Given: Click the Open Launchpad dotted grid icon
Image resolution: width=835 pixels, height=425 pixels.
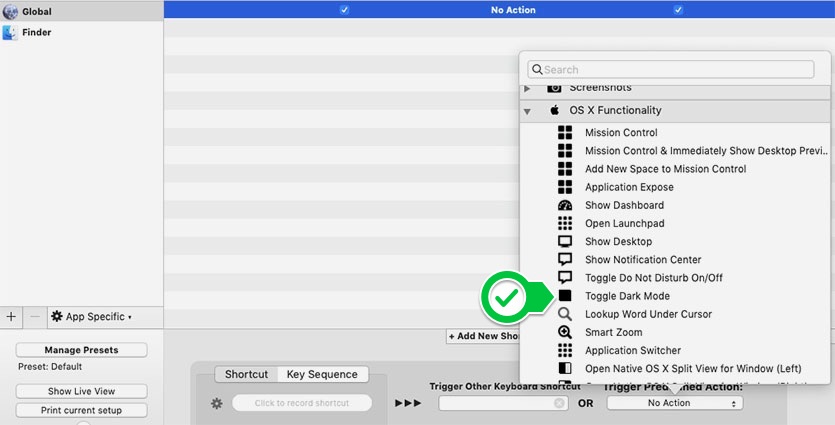Looking at the screenshot, I should coord(565,223).
